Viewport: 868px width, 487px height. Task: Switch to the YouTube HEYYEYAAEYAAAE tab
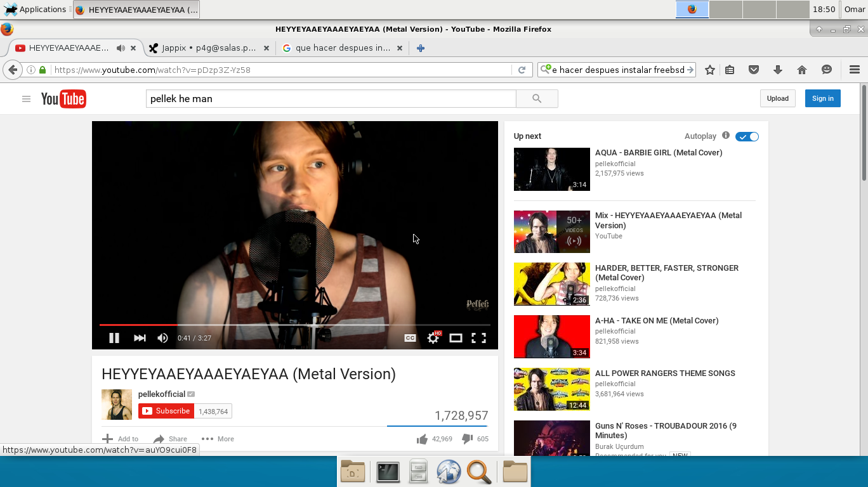point(69,48)
